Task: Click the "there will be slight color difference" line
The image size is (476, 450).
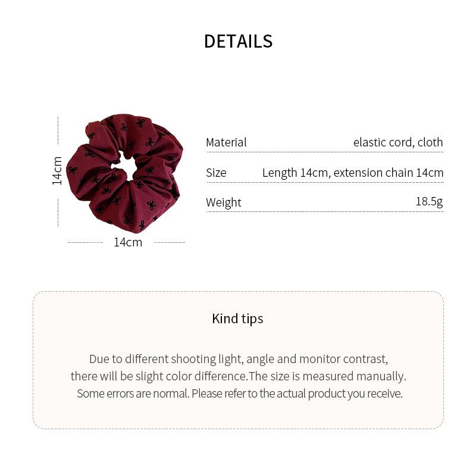Action: coord(238,376)
